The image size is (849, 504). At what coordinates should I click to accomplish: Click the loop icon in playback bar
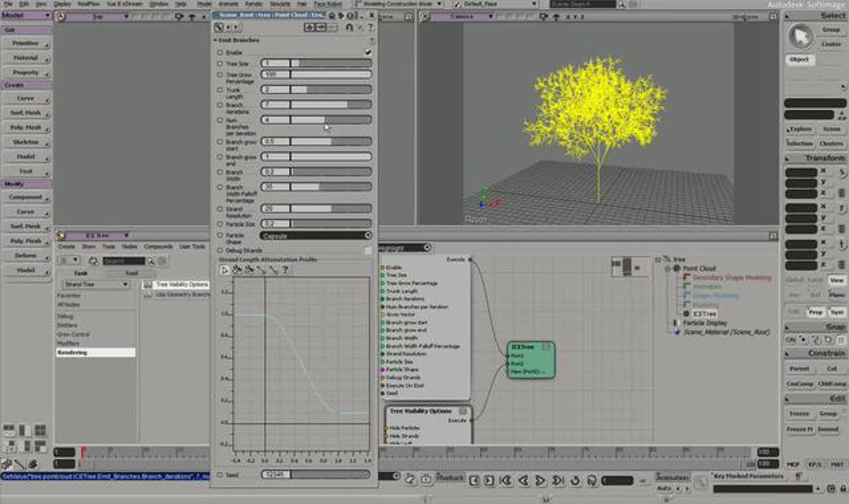575,480
